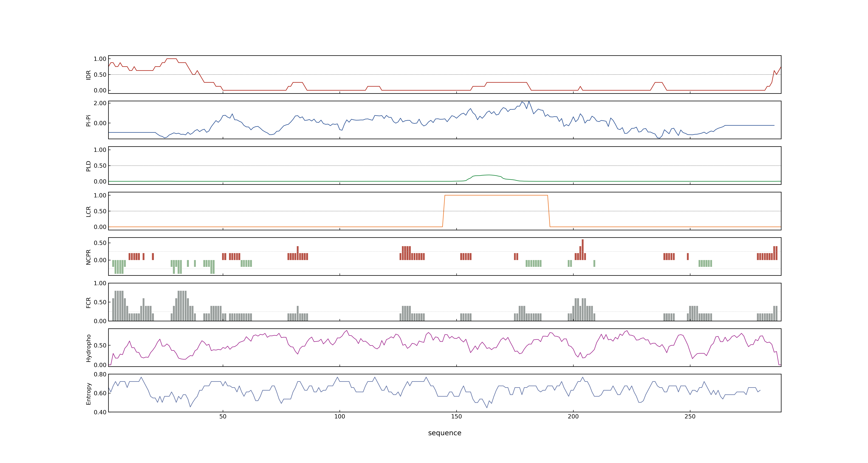Viewport: 868px width, 463px height.
Task: Click the IDR y-axis label
Action: pyautogui.click(x=88, y=75)
